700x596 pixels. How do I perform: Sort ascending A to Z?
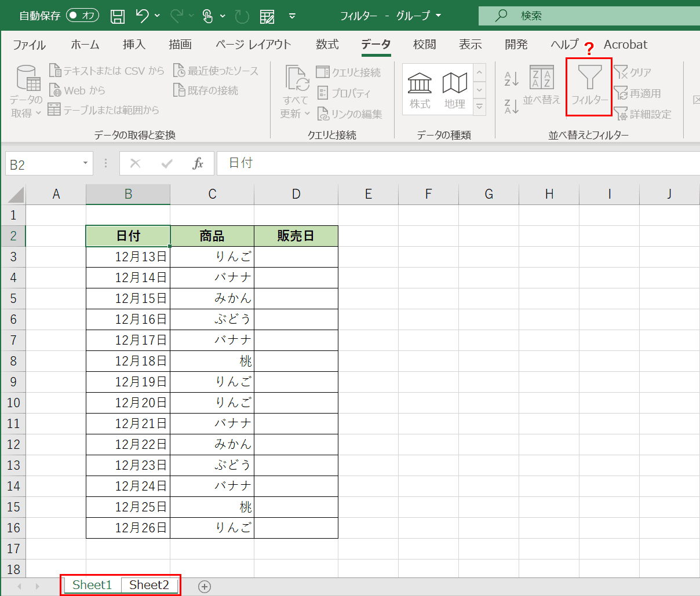(x=511, y=78)
